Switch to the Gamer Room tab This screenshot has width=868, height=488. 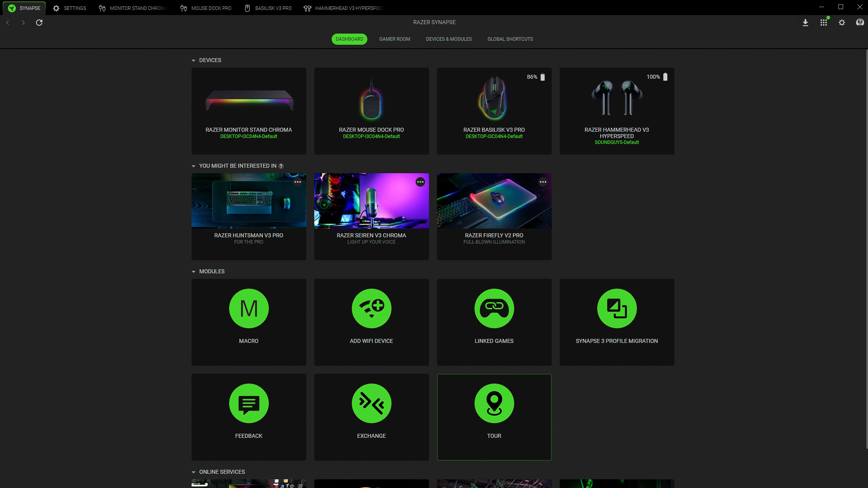(x=395, y=39)
